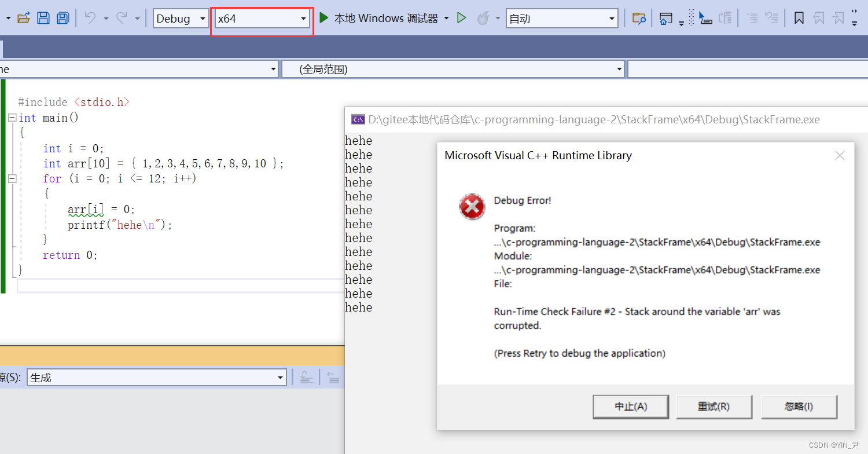Start without debugging outline play icon
The image size is (868, 454).
[461, 18]
